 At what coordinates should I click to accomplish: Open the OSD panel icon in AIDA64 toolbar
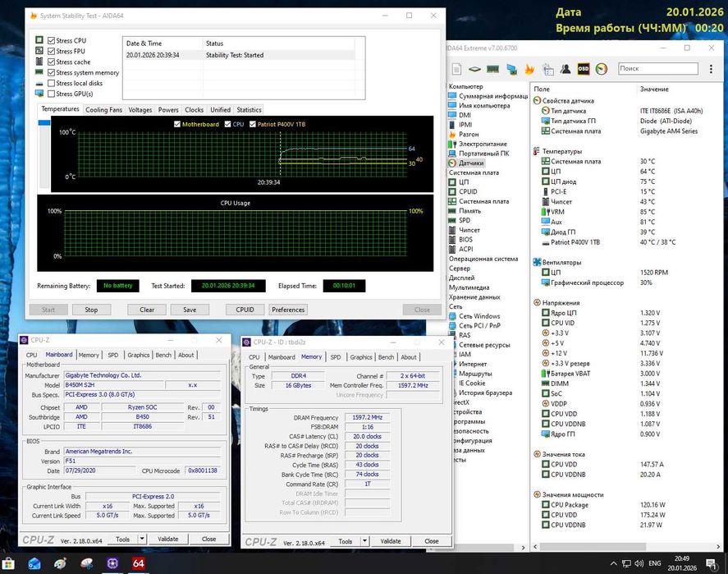pos(584,69)
